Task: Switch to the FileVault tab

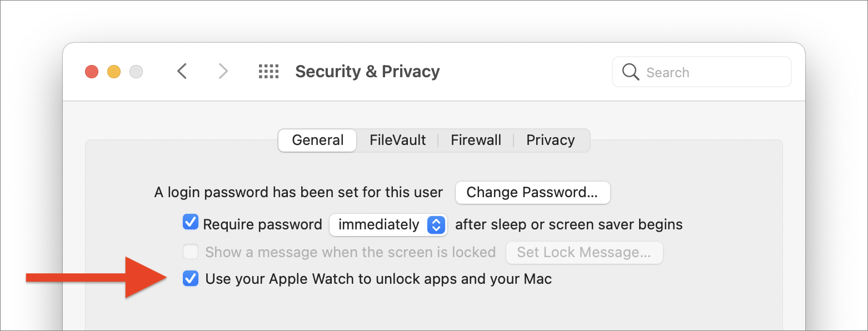Action: tap(398, 140)
